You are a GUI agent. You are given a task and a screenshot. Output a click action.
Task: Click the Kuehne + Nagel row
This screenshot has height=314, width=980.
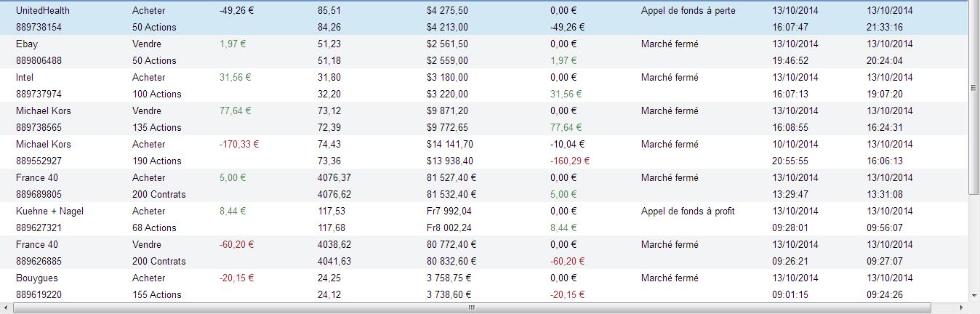click(x=44, y=212)
